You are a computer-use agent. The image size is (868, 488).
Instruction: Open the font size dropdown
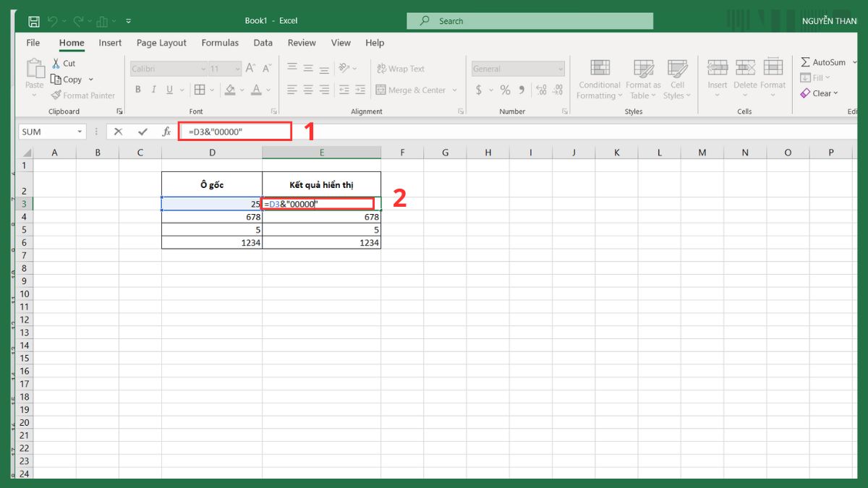pos(237,69)
